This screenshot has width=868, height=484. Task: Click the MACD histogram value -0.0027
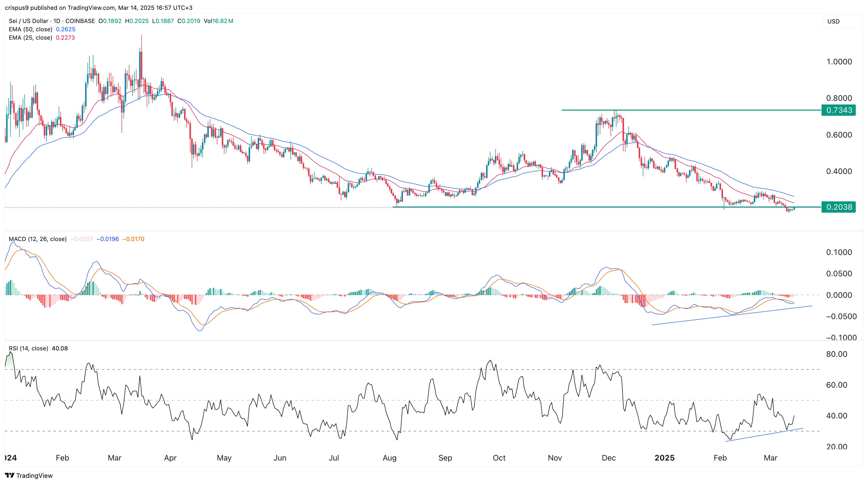tap(82, 239)
